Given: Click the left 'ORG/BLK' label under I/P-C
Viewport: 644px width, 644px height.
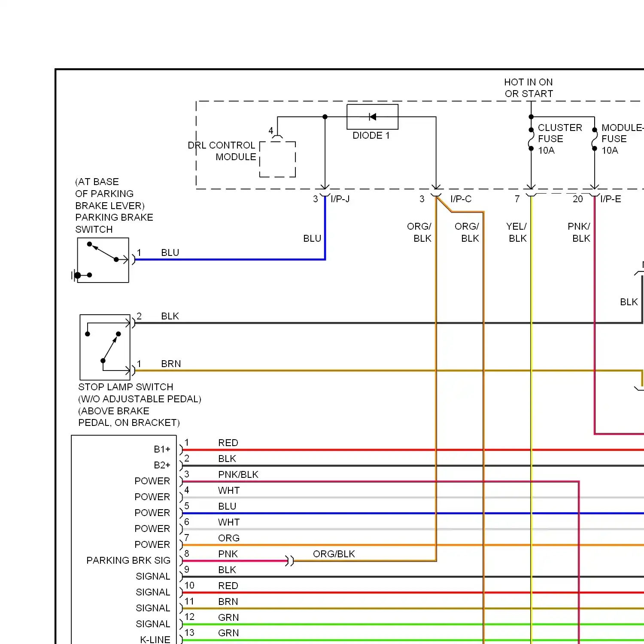Looking at the screenshot, I should (x=419, y=232).
